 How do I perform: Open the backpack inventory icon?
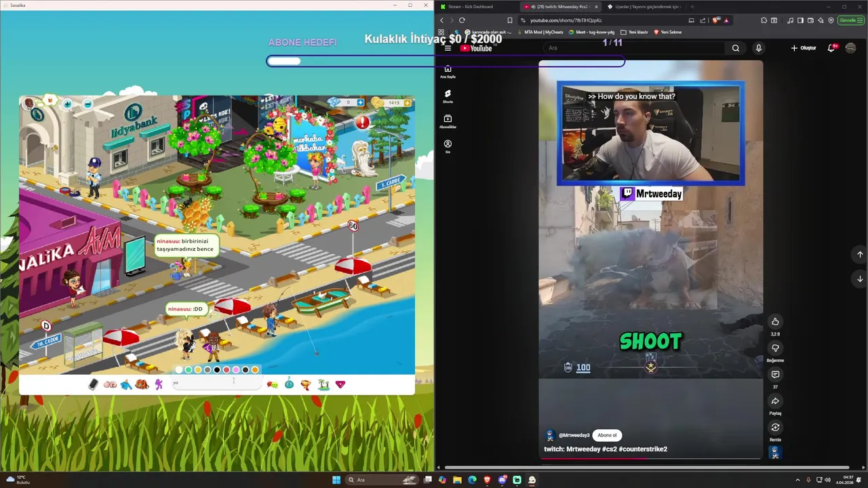coord(142,384)
